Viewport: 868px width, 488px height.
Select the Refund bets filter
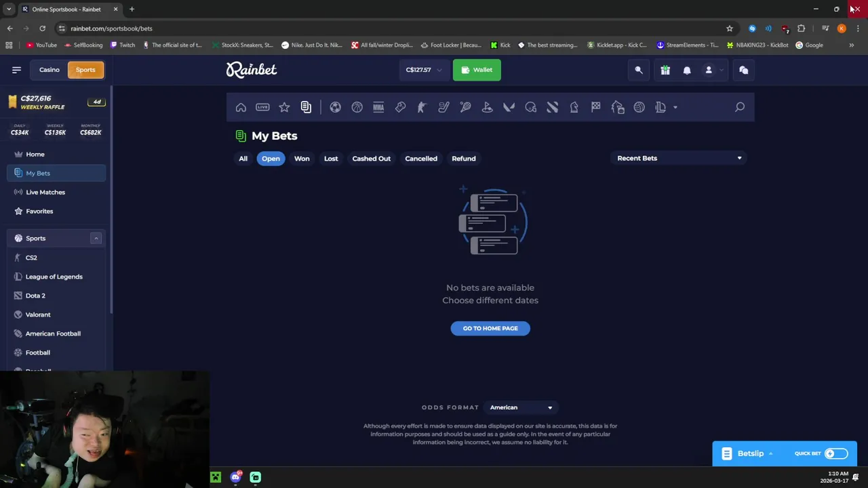coord(464,159)
